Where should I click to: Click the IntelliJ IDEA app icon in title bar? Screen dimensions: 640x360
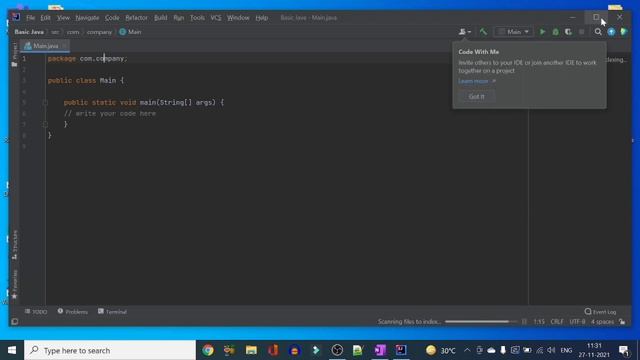(x=16, y=17)
